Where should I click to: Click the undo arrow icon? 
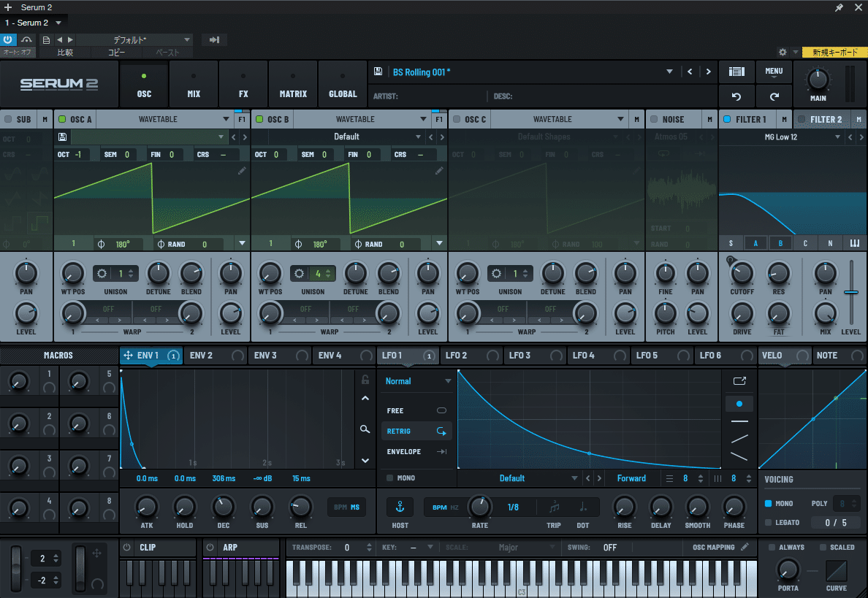(x=736, y=96)
